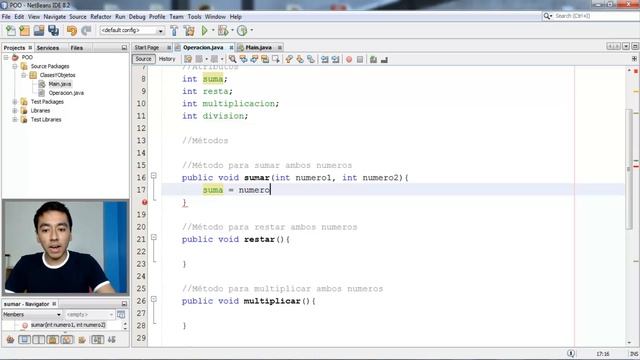
Task: Toggle Show Static Members in Navigator
Action: [x=39, y=340]
